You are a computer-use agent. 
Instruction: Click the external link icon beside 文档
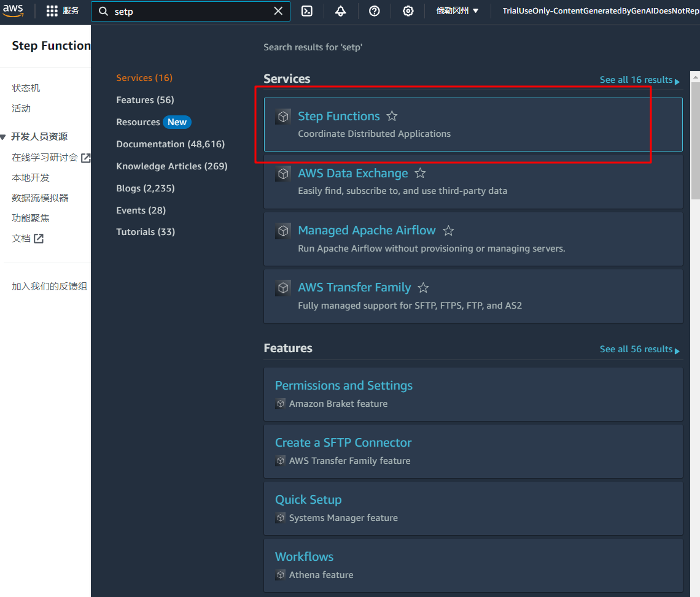point(39,238)
